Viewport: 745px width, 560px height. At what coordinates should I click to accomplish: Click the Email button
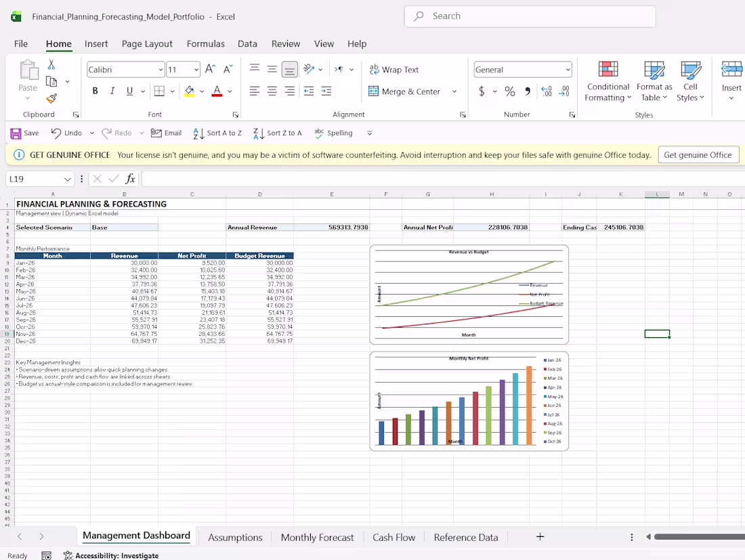[x=167, y=133]
